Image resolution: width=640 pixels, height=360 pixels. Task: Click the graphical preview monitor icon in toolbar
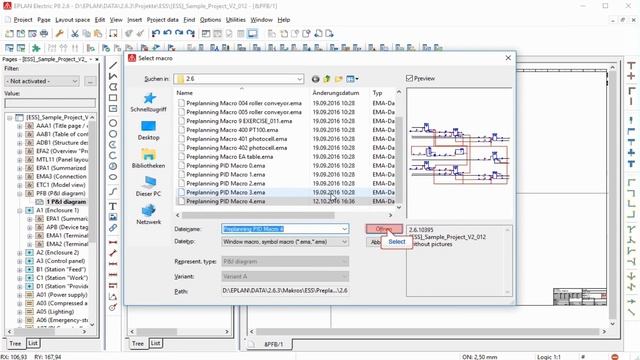click(253, 33)
